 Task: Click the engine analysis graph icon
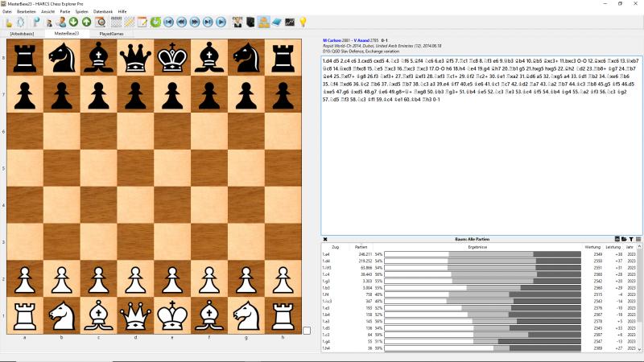289,21
